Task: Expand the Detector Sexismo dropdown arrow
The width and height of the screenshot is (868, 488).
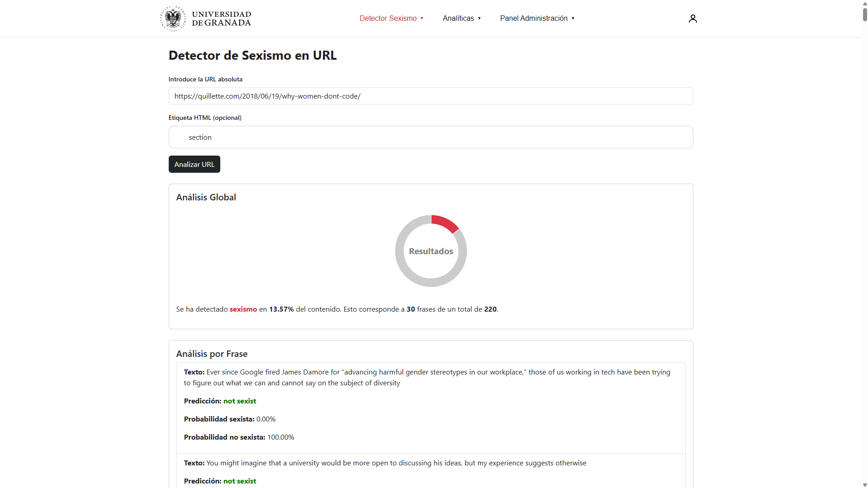Action: pyautogui.click(x=422, y=19)
